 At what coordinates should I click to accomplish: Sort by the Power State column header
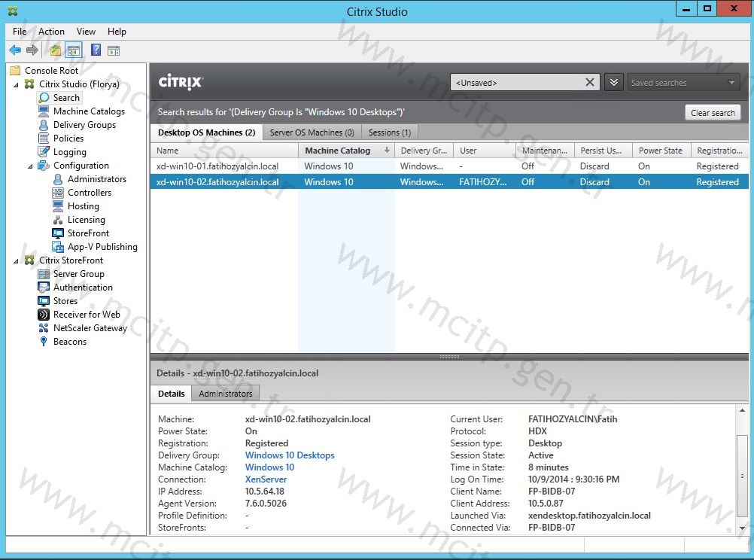(661, 151)
